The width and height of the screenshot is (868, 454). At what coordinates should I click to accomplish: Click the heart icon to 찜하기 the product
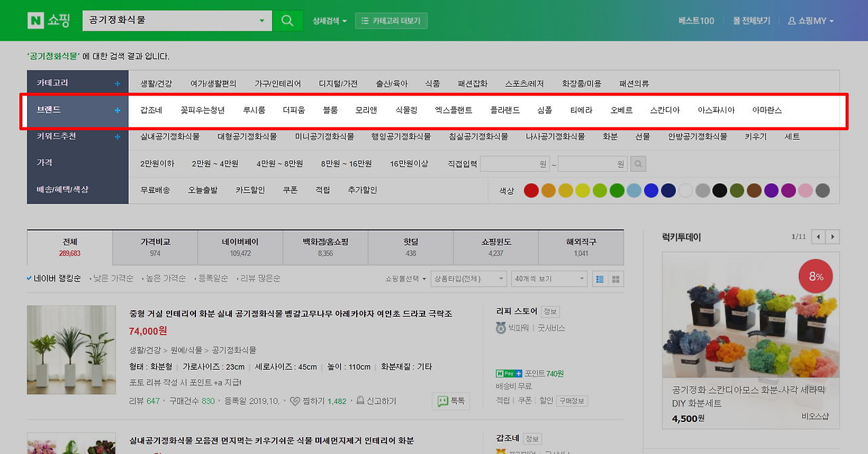[x=294, y=400]
